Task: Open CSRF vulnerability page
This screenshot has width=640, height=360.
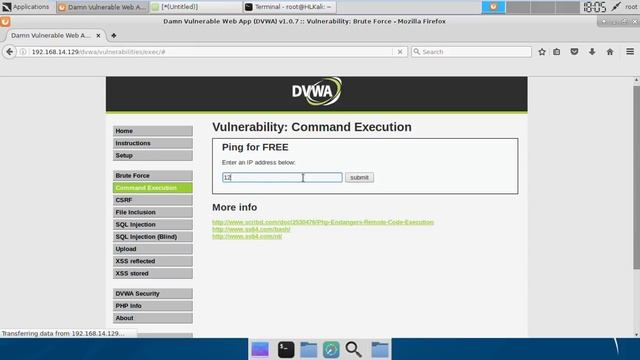Action: 153,200
